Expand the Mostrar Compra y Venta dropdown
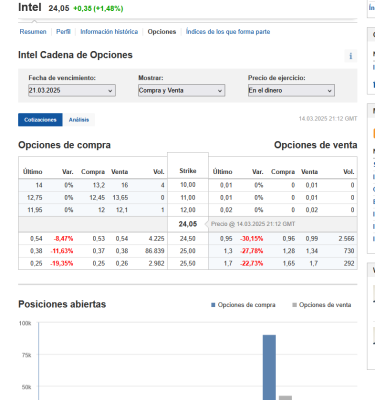Screen dimensions: 375x400 pyautogui.click(x=181, y=90)
